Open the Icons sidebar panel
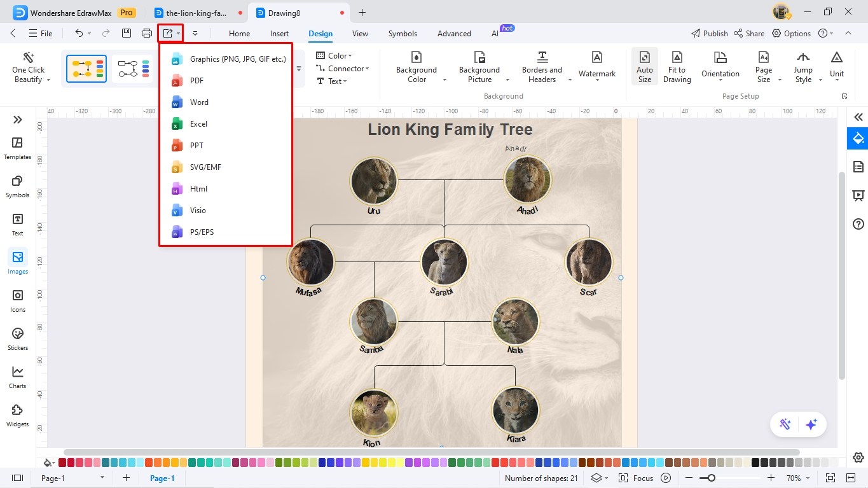The height and width of the screenshot is (488, 868). 18,301
